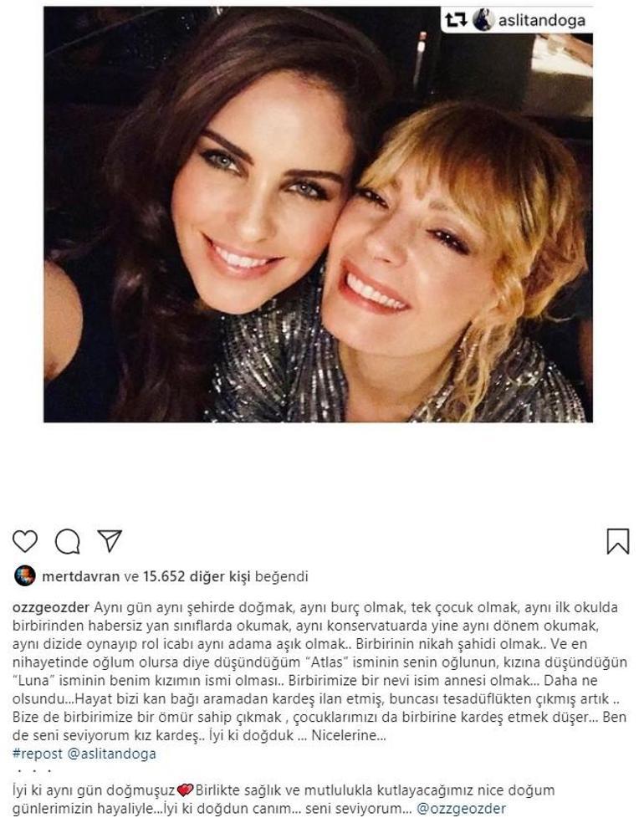Open the ozzgeozder caption username
This screenshot has height=823, width=644.
click(x=51, y=608)
